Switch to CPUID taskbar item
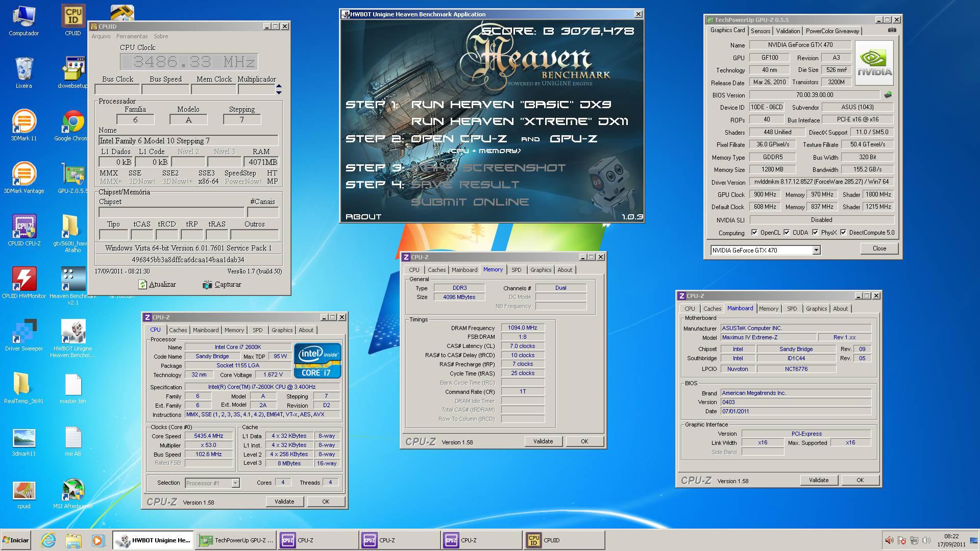Screen dimensions: 980x551 pyautogui.click(x=563, y=540)
